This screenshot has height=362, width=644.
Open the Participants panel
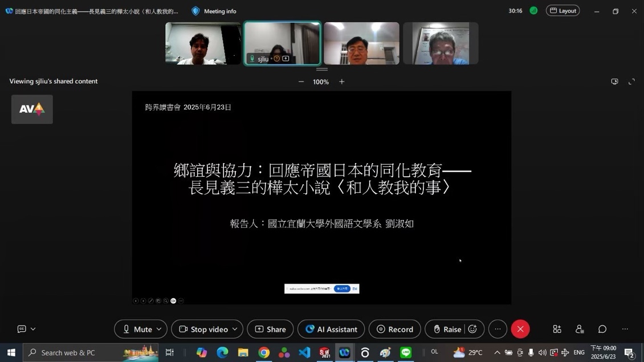(x=580, y=329)
